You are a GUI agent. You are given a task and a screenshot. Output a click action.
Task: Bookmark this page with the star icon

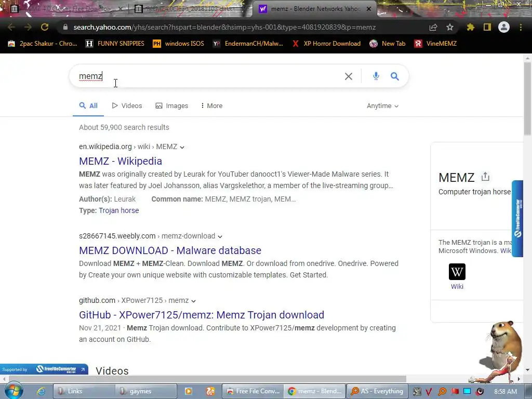click(449, 27)
